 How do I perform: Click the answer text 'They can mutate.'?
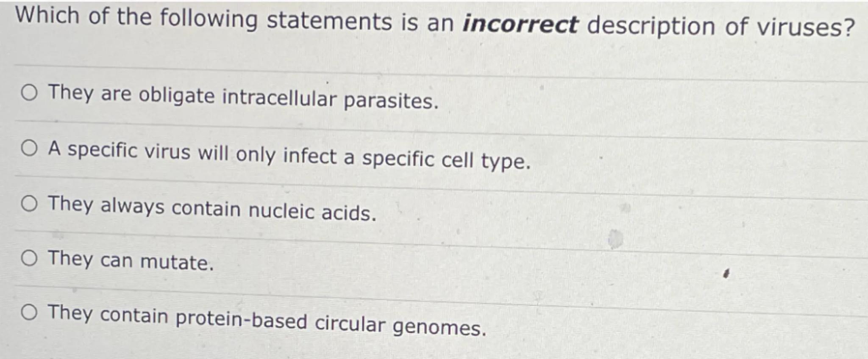coord(131,261)
